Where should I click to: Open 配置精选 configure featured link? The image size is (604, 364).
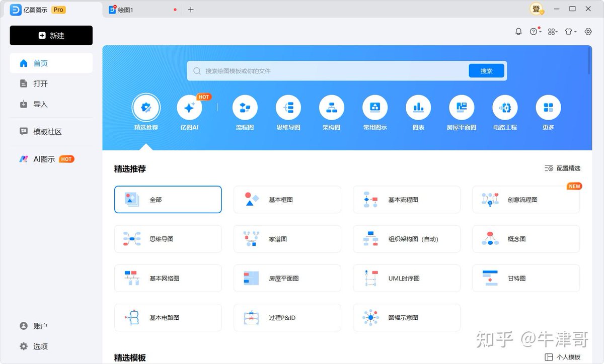(563, 168)
